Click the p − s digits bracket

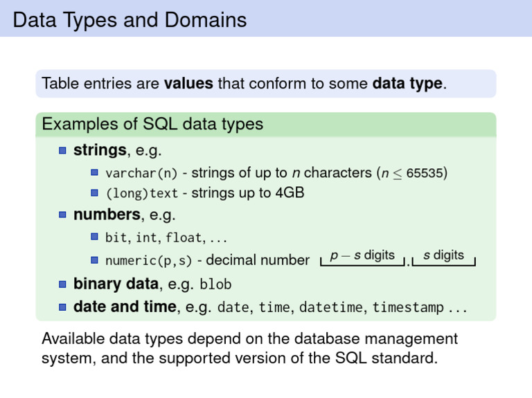coord(362,257)
